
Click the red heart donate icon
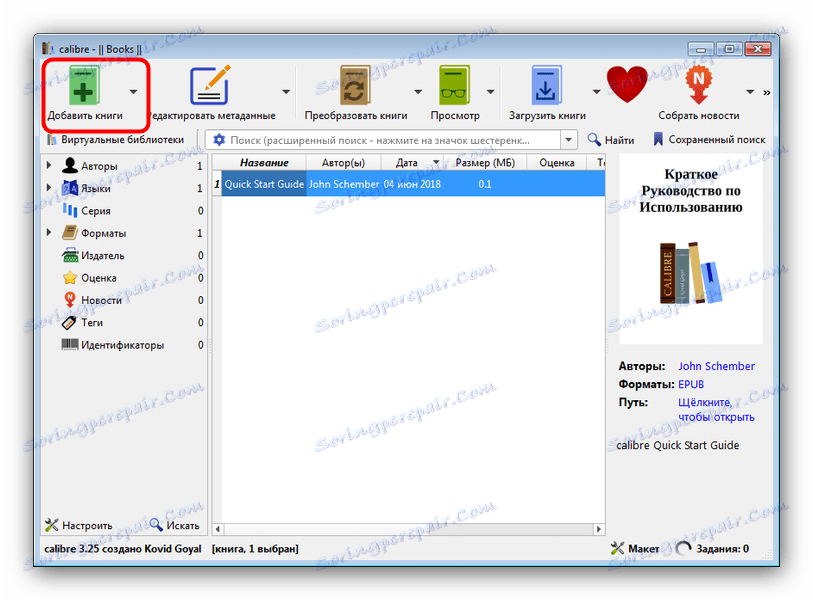pos(627,85)
